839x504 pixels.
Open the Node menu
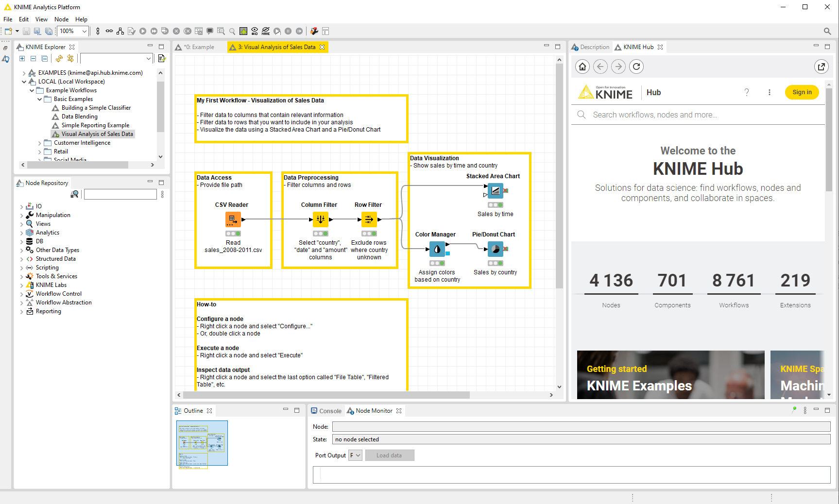tap(61, 19)
